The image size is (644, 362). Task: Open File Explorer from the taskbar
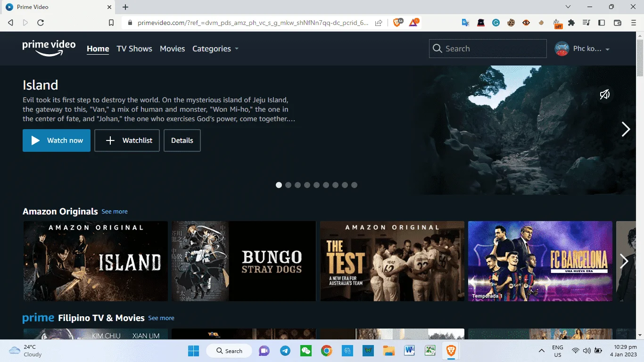[x=388, y=351]
